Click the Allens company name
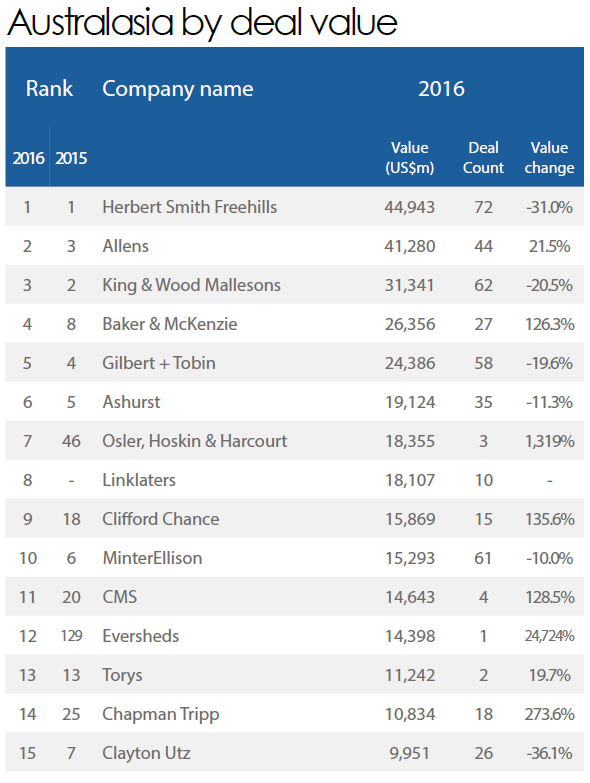 [x=126, y=246]
